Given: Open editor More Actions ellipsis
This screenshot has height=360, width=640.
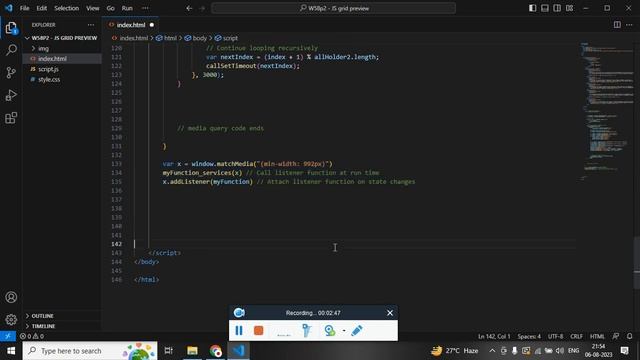Looking at the screenshot, I should [x=629, y=25].
